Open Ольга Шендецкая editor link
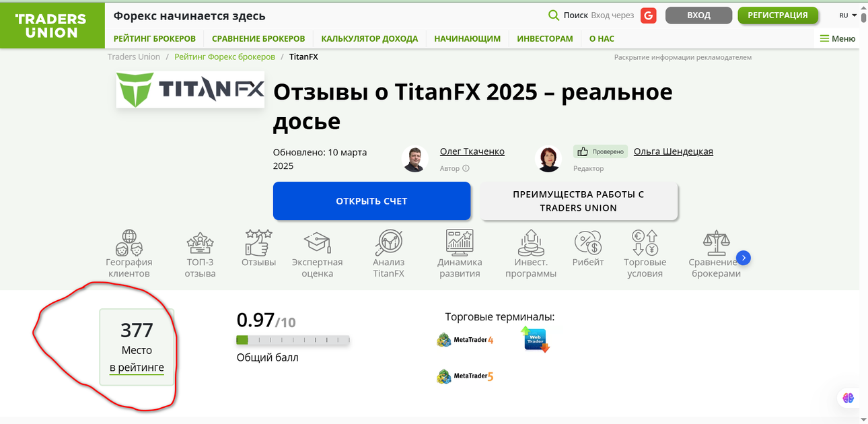868x424 pixels. click(674, 151)
